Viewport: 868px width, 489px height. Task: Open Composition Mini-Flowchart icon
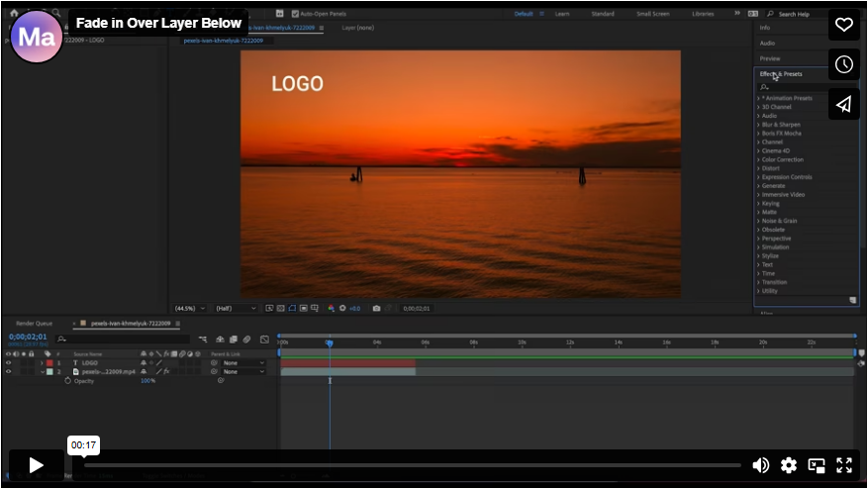203,340
